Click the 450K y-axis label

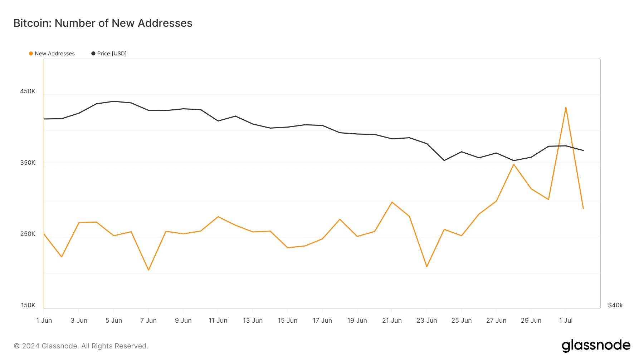(x=28, y=91)
